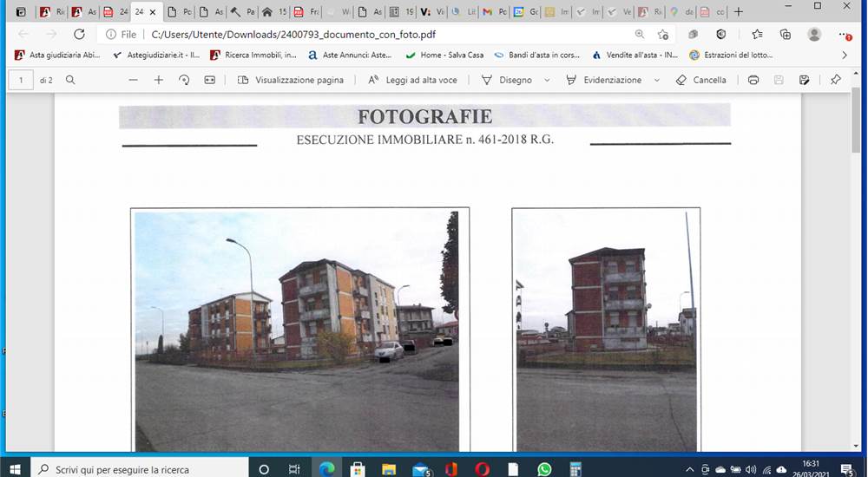This screenshot has width=868, height=477.
Task: Add this page to favorites
Action: click(x=662, y=35)
